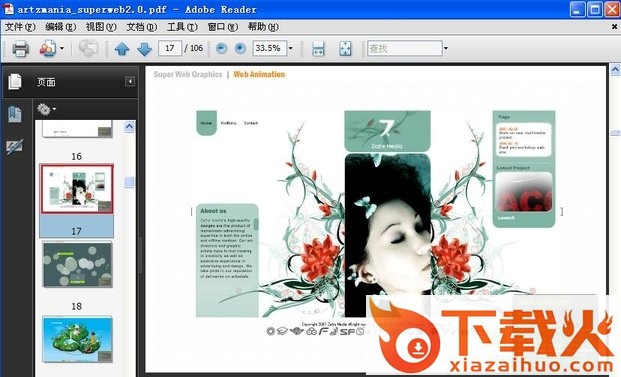The image size is (621, 377).
Task: Click the document vertical scrollbar thumb
Action: [x=615, y=133]
